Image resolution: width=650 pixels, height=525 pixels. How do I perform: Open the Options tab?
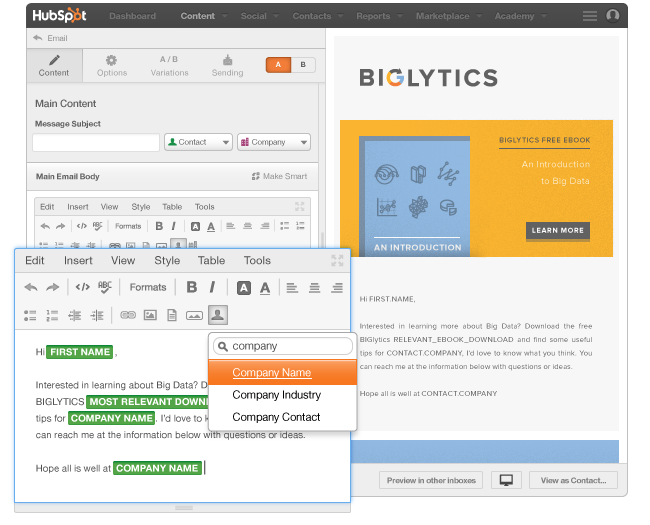coord(111,66)
